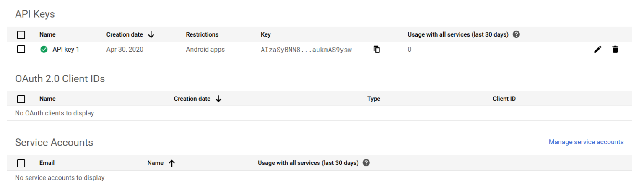Sort API keys by creation date arrow
The image size is (644, 193).
click(151, 34)
